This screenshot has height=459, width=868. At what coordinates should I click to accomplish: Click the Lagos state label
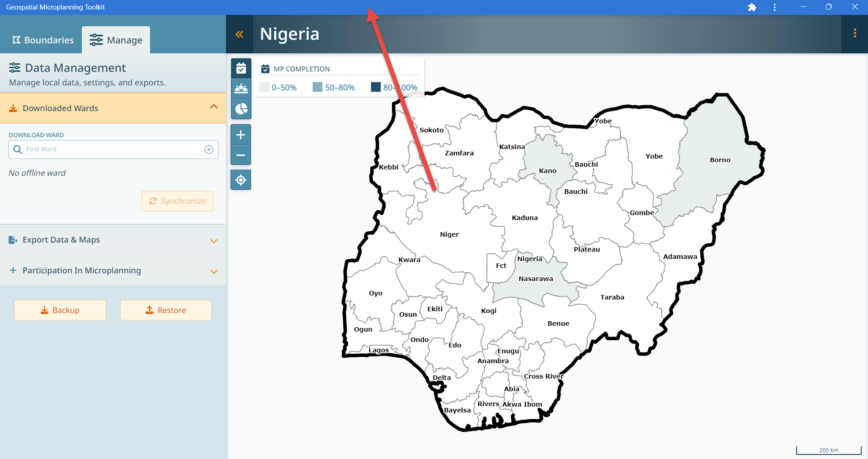click(x=378, y=350)
